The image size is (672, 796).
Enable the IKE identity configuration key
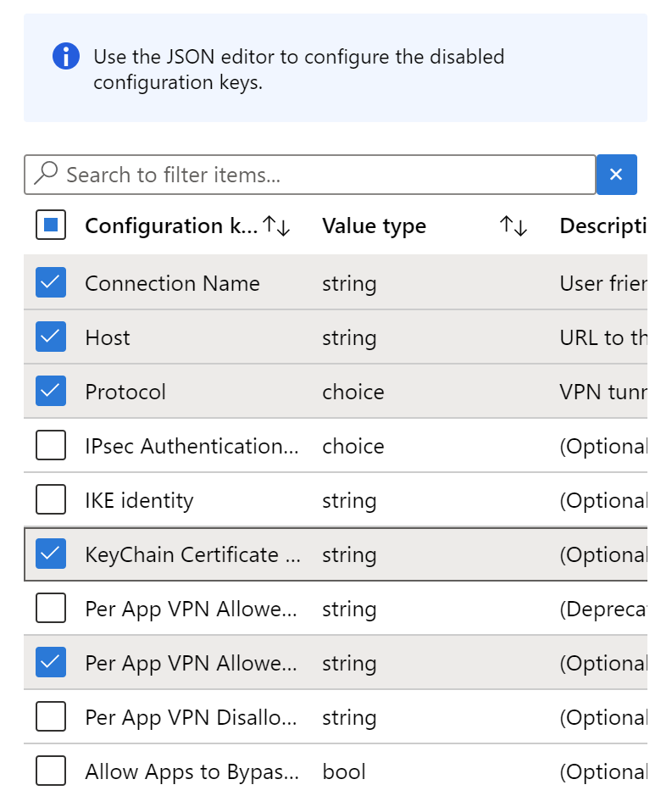pyautogui.click(x=51, y=499)
